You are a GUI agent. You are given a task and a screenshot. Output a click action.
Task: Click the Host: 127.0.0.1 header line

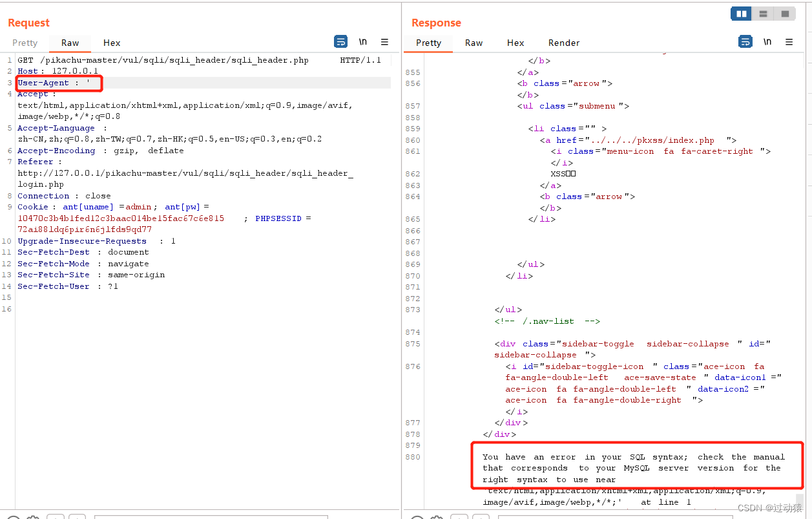[x=58, y=71]
